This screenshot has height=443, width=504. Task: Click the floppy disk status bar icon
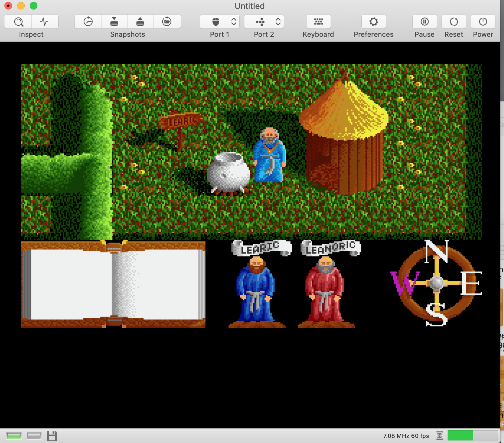[x=52, y=436]
